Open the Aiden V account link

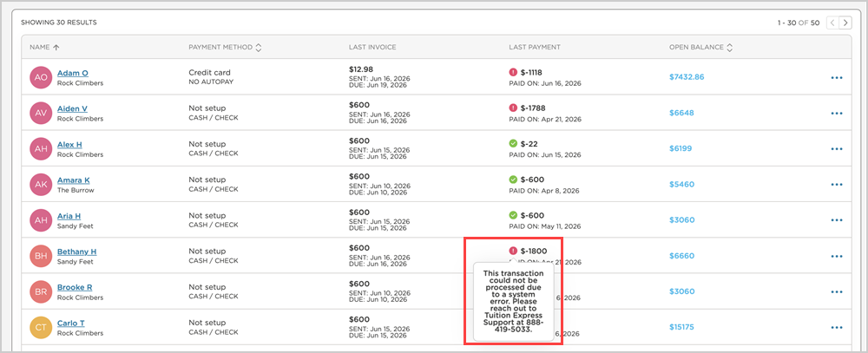coord(73,108)
